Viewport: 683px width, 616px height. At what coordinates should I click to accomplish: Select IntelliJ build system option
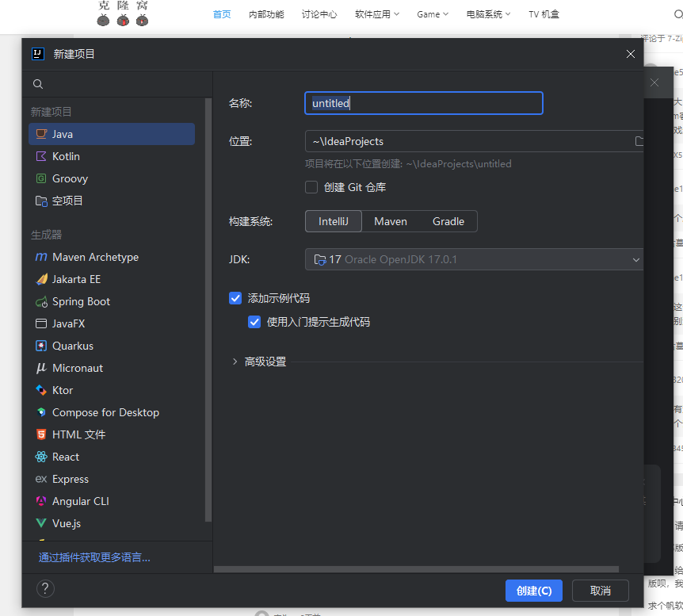click(x=334, y=221)
